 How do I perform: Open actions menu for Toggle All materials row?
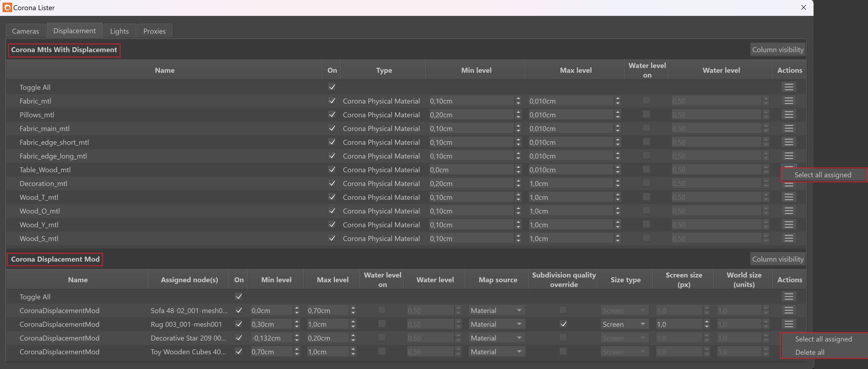pos(788,87)
